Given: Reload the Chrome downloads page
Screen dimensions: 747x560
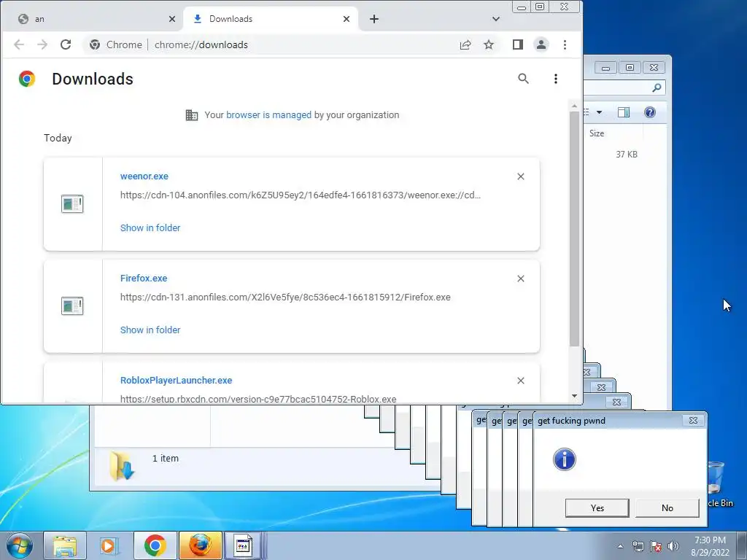Looking at the screenshot, I should (66, 44).
